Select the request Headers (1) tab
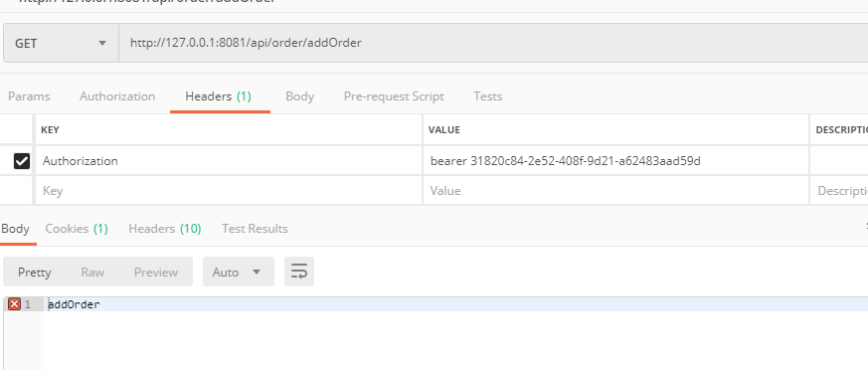The width and height of the screenshot is (868, 370). click(x=219, y=96)
